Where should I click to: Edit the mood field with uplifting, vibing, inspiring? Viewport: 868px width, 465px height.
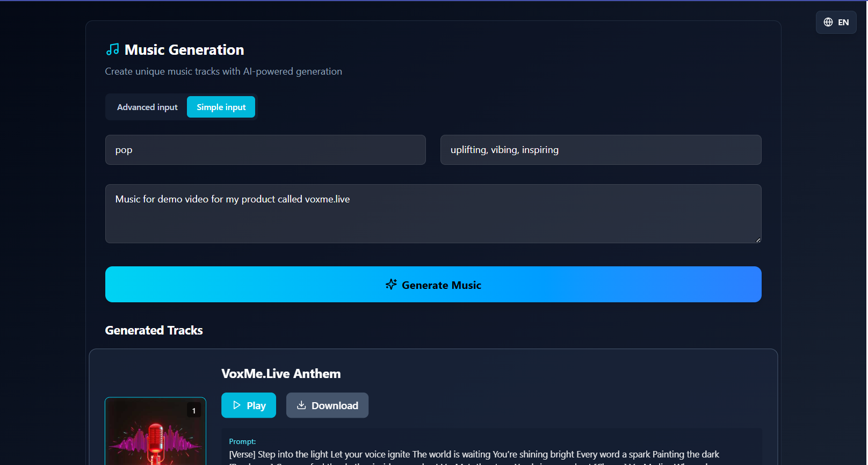601,150
